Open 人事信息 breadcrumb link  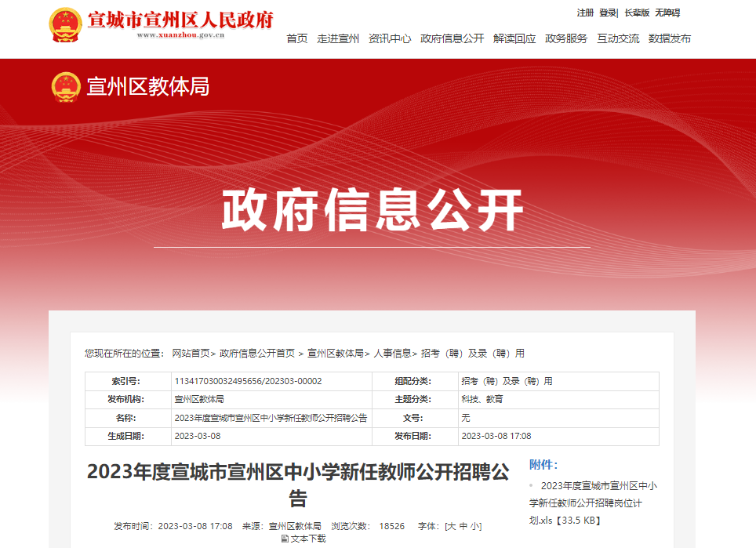tap(392, 354)
